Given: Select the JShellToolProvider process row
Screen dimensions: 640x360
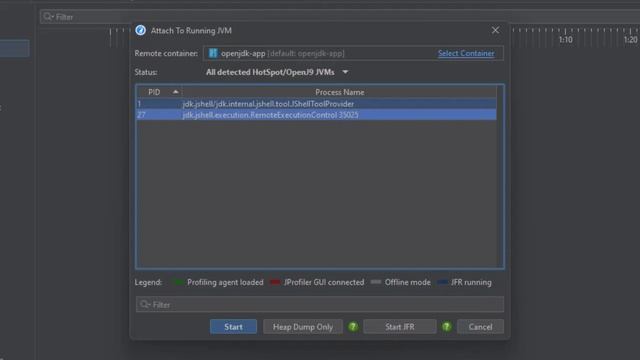Looking at the screenshot, I should coord(316,104).
